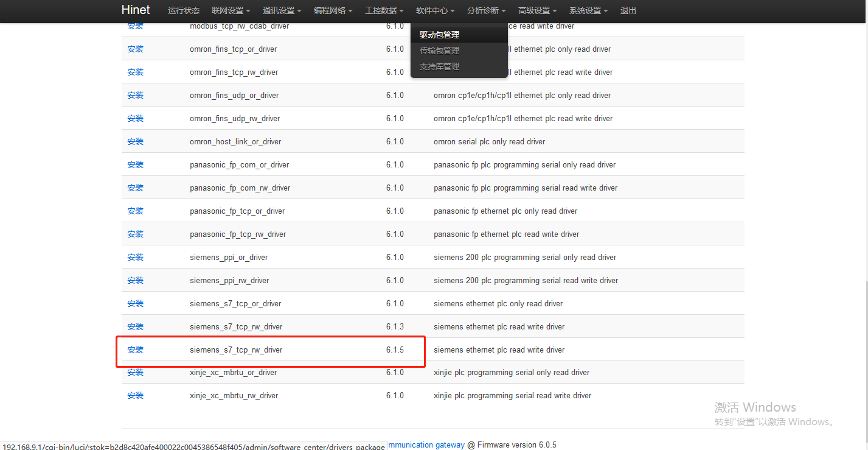Select 传输包管理 from the submenu
This screenshot has height=450, width=868.
pyautogui.click(x=439, y=51)
